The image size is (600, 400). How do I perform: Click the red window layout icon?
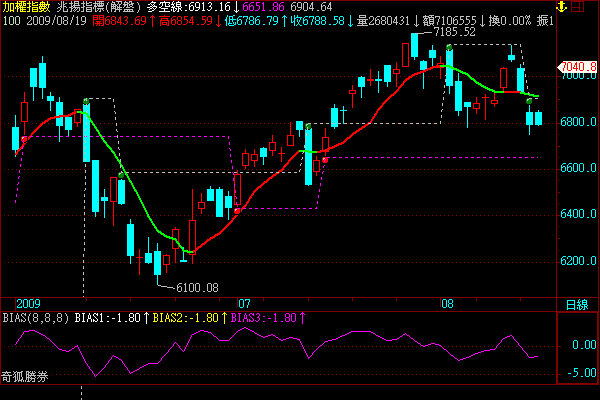(x=578, y=7)
